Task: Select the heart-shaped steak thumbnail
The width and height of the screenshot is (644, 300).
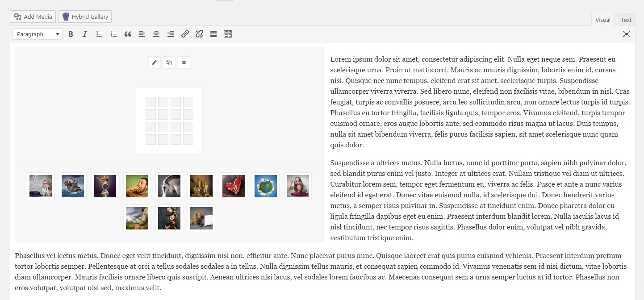Action: click(234, 186)
